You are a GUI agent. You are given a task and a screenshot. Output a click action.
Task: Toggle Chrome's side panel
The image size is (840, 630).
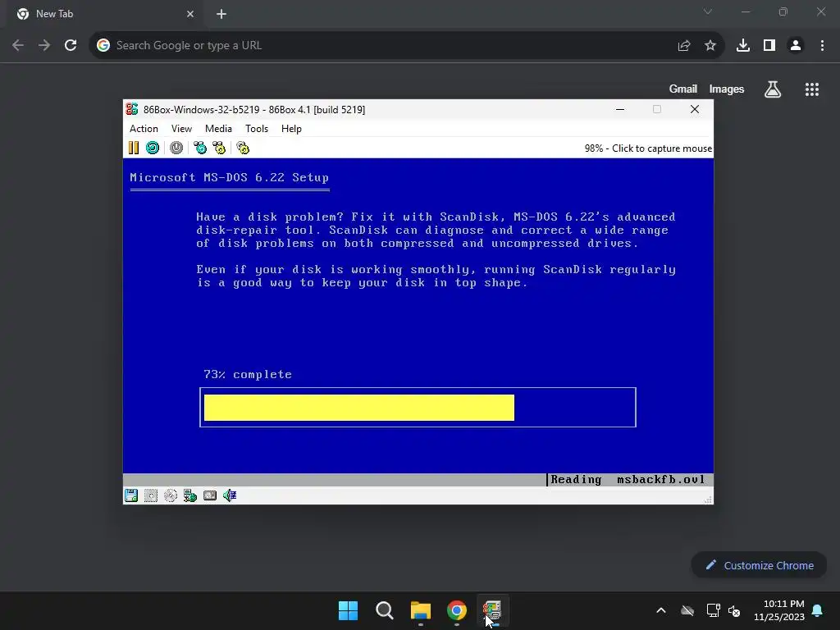[769, 46]
